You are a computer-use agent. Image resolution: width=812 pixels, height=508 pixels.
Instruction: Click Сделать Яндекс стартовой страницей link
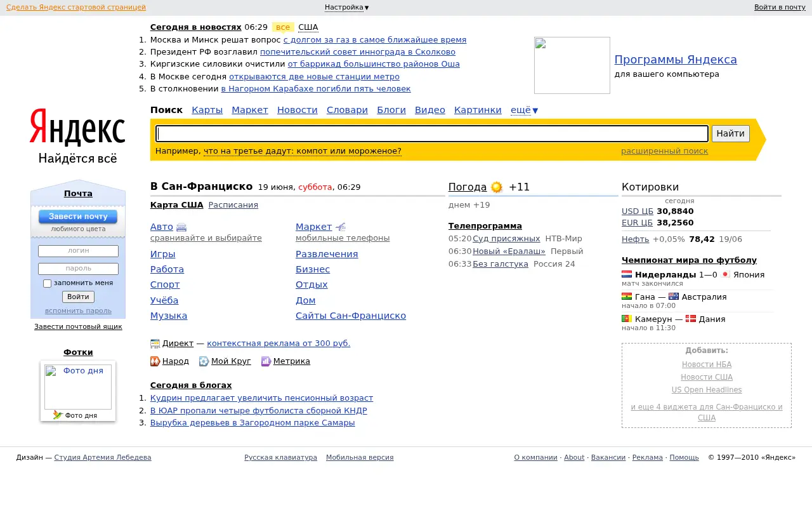[x=76, y=8]
